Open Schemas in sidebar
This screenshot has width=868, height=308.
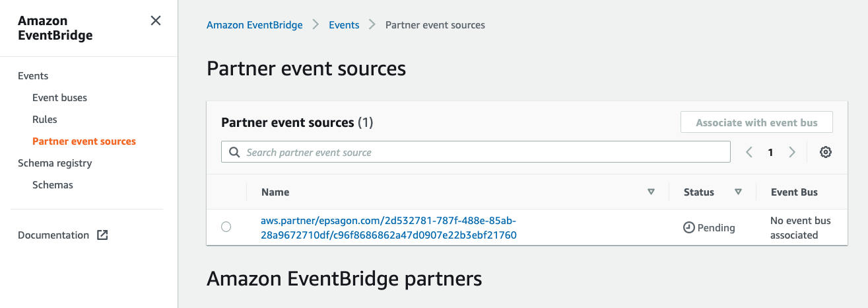(x=53, y=185)
